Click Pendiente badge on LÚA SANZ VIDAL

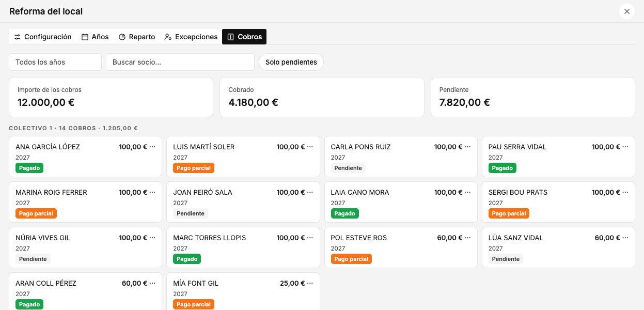506,259
